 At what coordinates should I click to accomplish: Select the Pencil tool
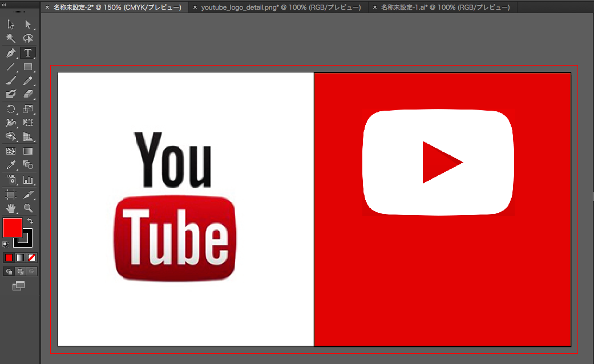(x=28, y=80)
